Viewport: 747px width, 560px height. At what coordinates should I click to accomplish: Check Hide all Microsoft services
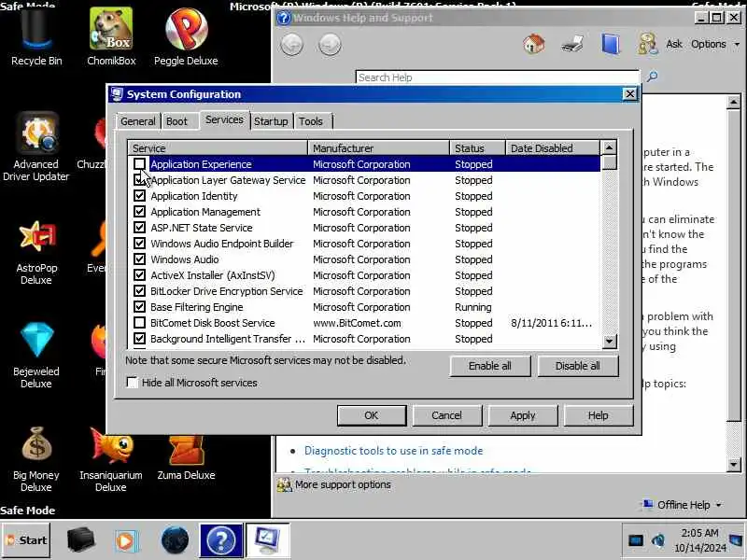pos(132,383)
